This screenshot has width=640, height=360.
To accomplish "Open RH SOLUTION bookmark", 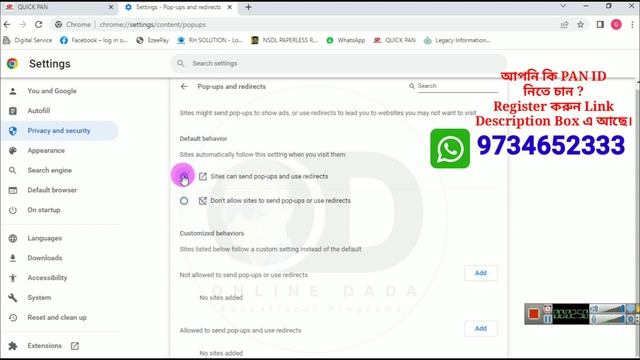I will (x=210, y=40).
